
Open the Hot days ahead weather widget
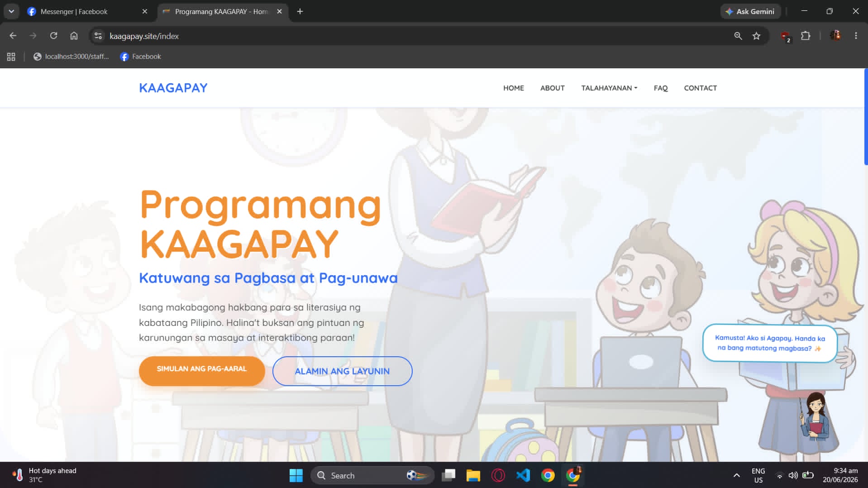pyautogui.click(x=44, y=475)
